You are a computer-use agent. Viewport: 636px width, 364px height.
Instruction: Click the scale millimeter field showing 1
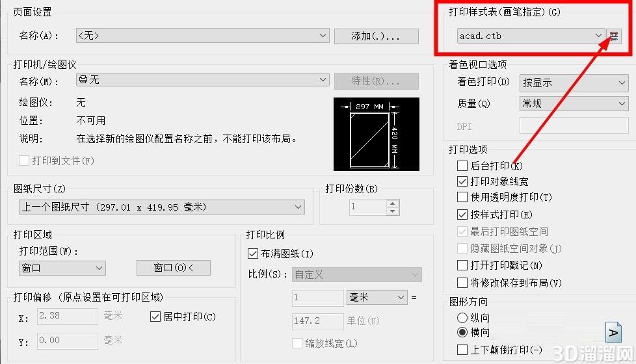point(317,298)
